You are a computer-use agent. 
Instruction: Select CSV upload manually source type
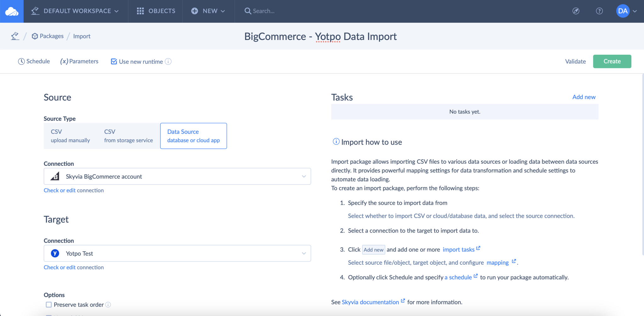(70, 136)
